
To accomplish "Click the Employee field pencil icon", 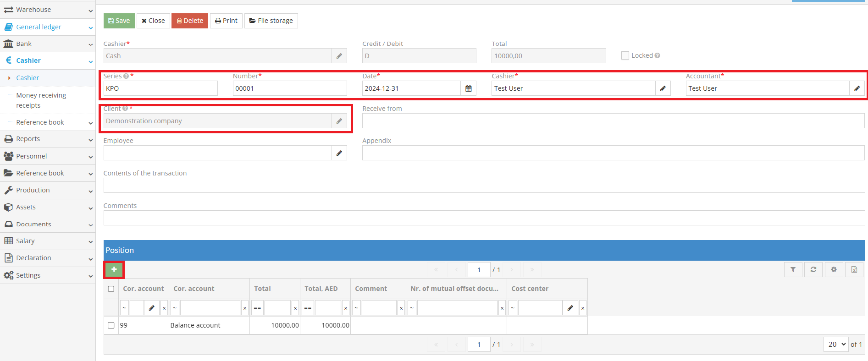I will point(339,153).
